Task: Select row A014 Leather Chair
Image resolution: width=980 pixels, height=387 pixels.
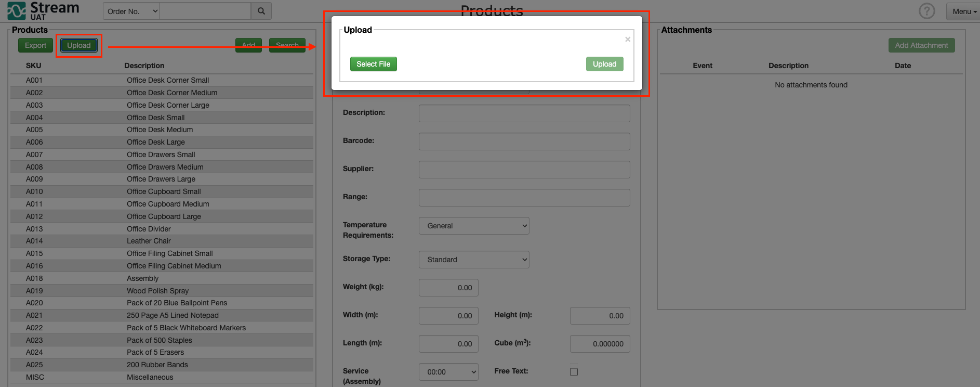Action: click(x=162, y=241)
